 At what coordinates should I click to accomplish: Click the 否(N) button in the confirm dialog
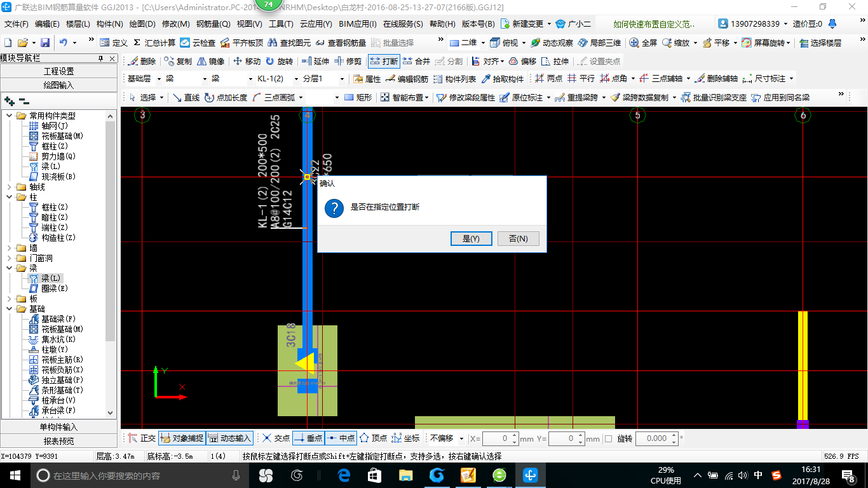tap(519, 238)
